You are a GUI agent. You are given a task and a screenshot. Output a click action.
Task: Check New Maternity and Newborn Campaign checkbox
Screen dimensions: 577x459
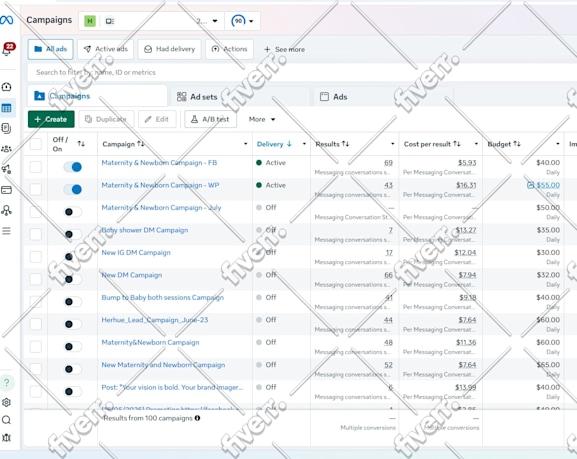36,369
